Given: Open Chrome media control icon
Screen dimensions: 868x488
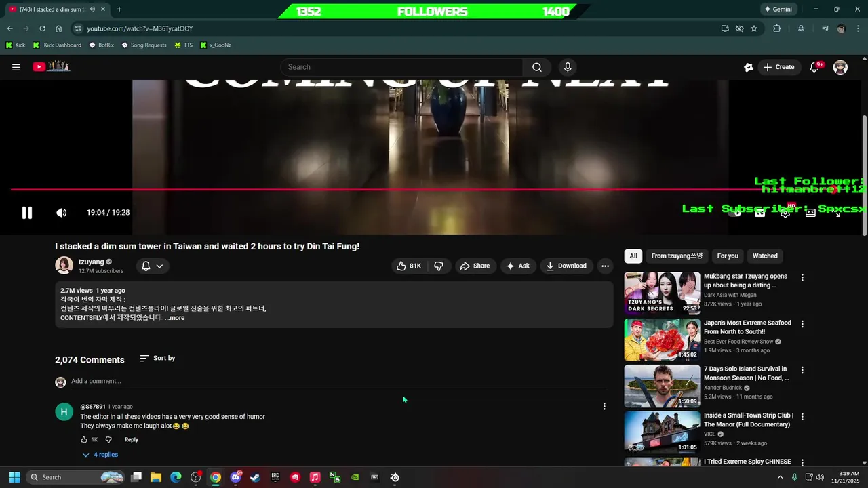Looking at the screenshot, I should tap(825, 28).
